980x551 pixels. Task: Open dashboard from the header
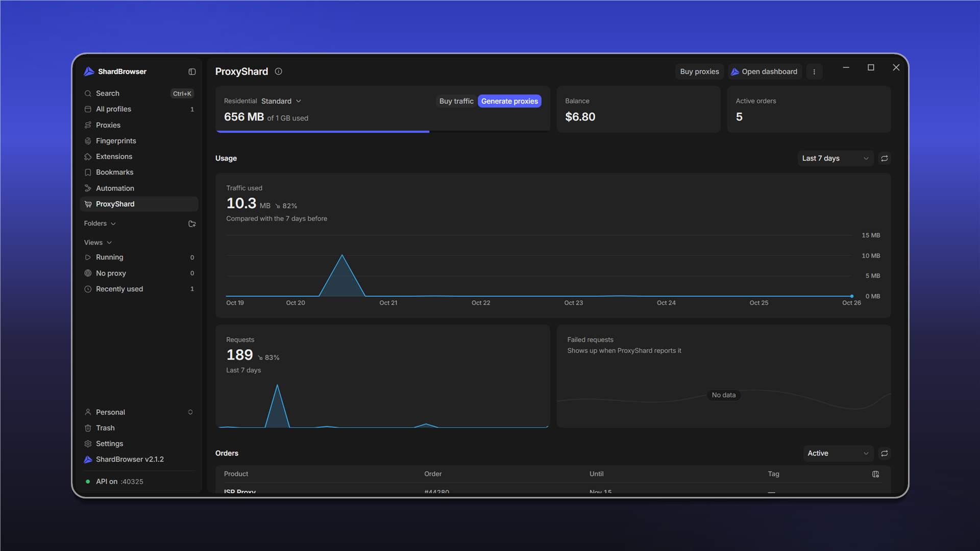coord(764,72)
